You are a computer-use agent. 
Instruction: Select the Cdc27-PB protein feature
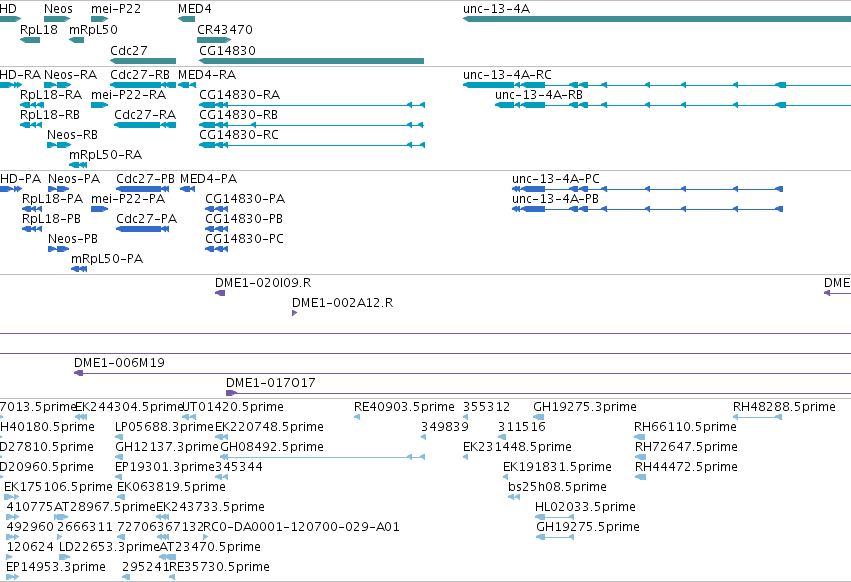point(143,189)
